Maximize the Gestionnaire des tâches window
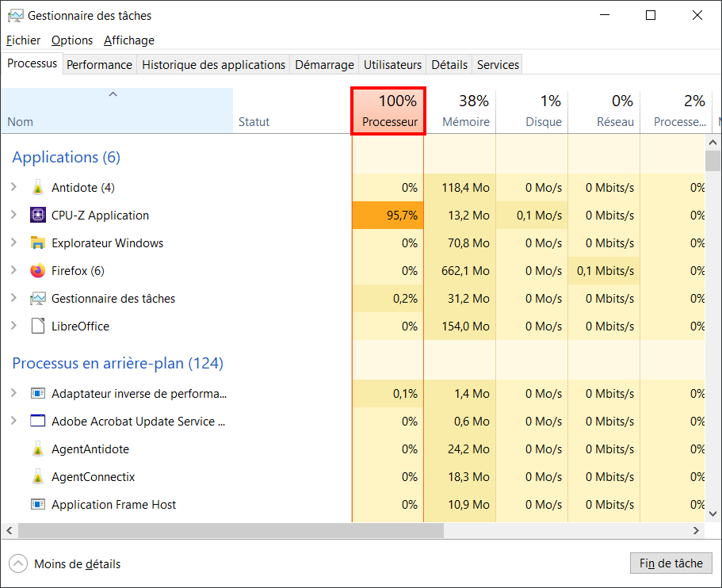The image size is (722, 588). (x=651, y=15)
